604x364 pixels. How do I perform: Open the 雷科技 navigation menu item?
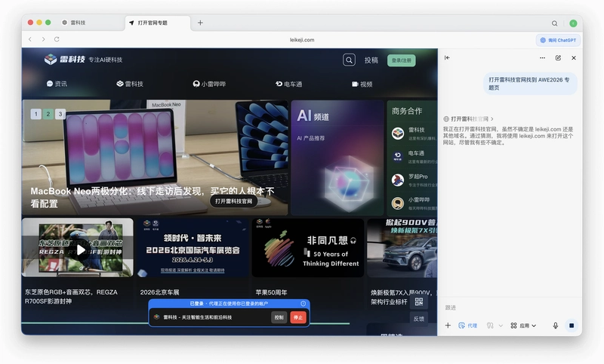(130, 84)
